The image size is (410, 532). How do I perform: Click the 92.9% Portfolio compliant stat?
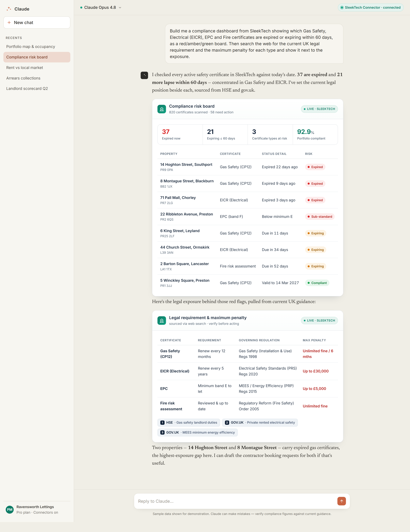pos(315,135)
